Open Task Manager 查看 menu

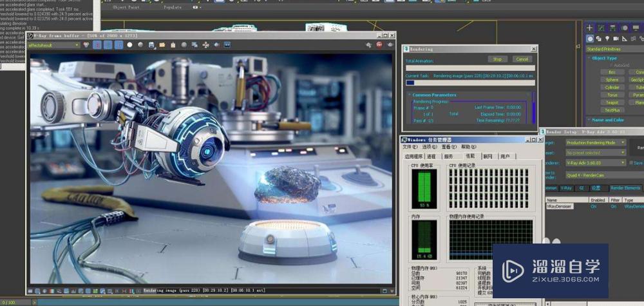point(449,147)
